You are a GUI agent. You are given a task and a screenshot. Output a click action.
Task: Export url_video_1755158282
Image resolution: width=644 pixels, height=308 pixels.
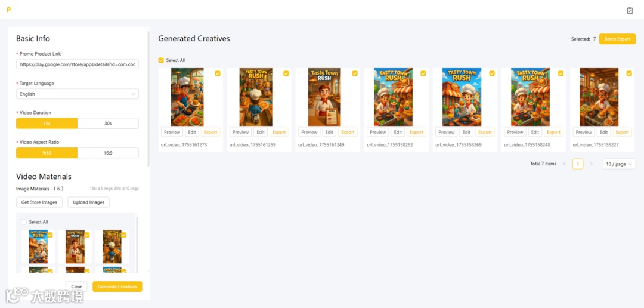(416, 132)
